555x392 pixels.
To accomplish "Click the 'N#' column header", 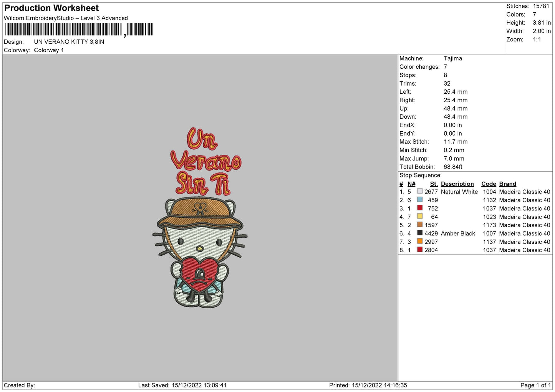I will pos(411,184).
